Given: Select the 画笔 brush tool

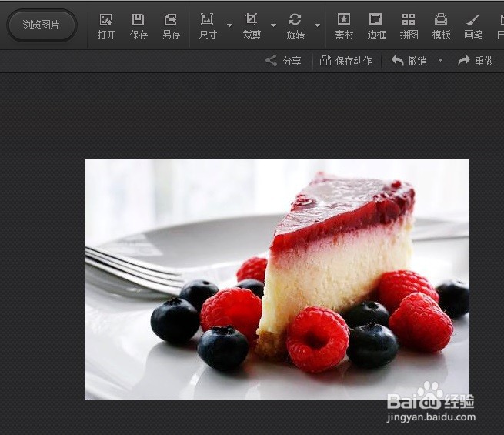Looking at the screenshot, I should (473, 27).
